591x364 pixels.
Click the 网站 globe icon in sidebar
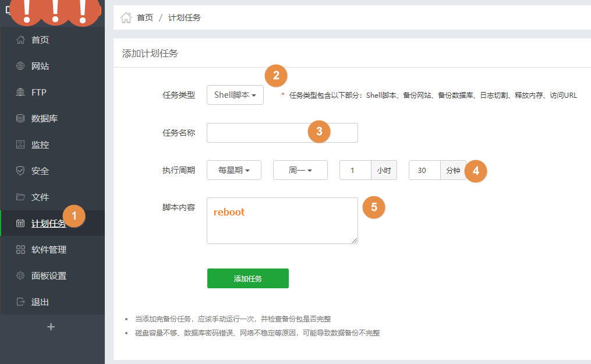tap(20, 66)
